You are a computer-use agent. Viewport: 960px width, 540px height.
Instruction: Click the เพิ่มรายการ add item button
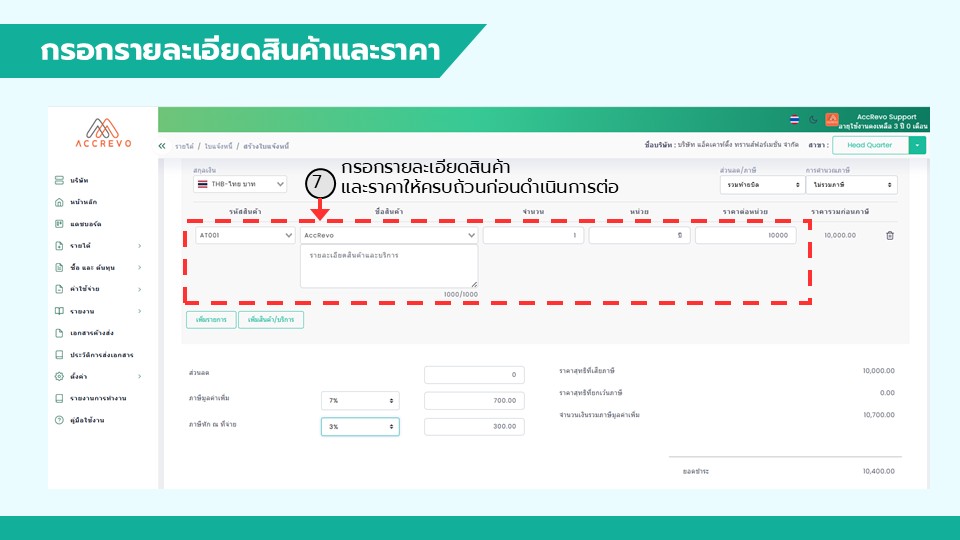click(x=210, y=320)
